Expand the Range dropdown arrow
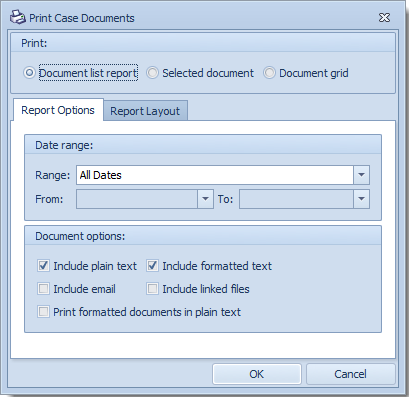The image size is (409, 397). (x=361, y=175)
